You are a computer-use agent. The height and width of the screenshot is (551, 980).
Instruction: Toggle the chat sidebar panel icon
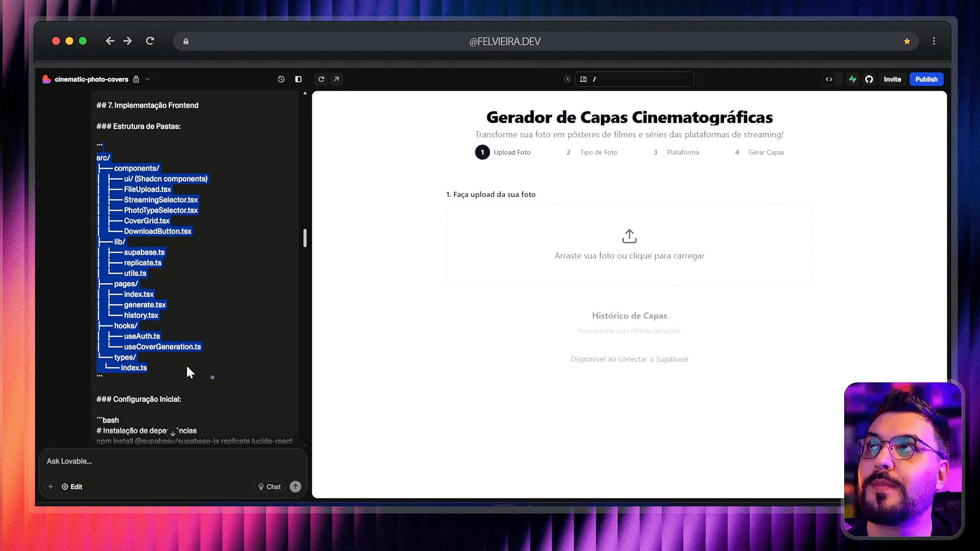point(299,79)
